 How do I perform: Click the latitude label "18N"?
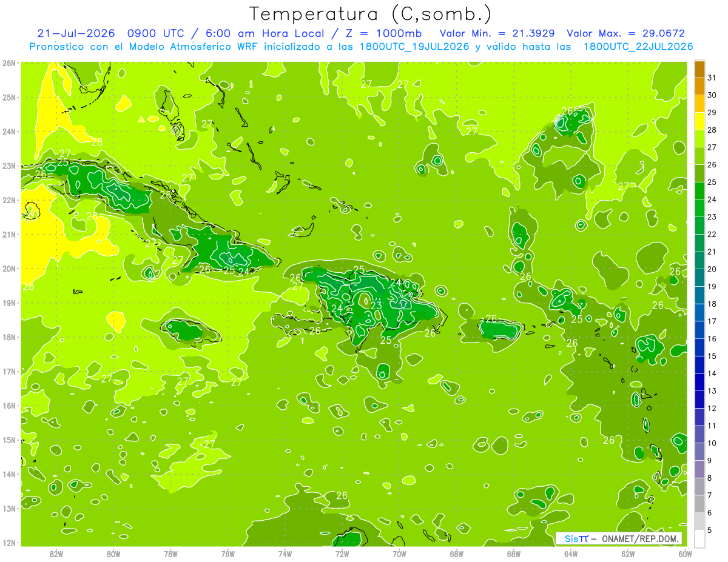[x=9, y=337]
